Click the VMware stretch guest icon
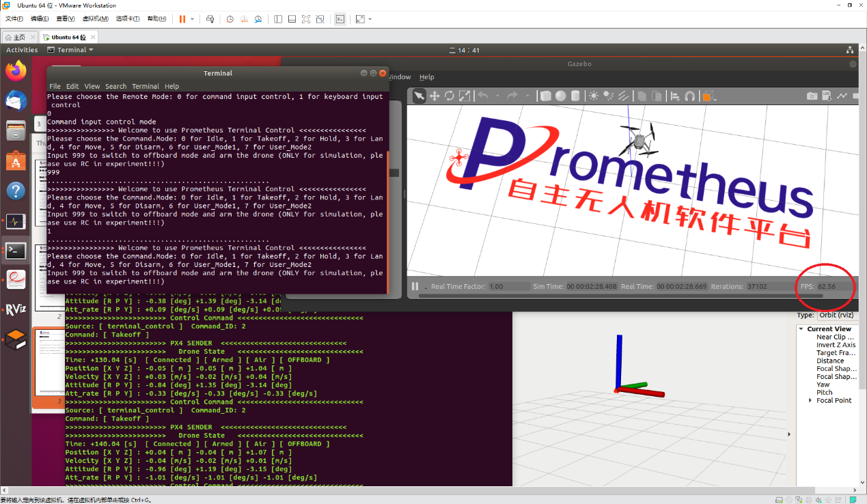This screenshot has width=867, height=504. (x=360, y=19)
